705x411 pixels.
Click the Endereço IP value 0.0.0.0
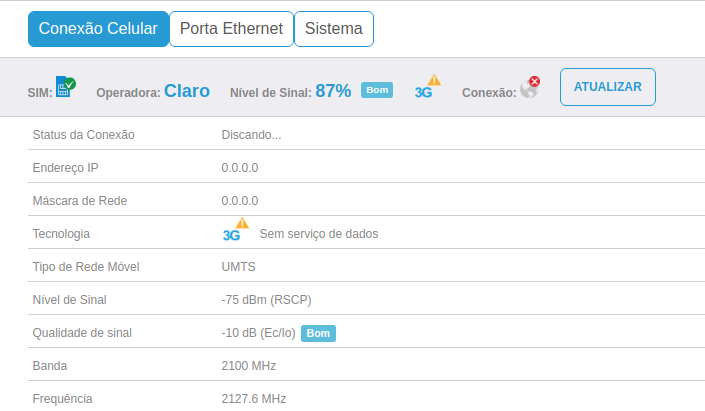point(240,168)
